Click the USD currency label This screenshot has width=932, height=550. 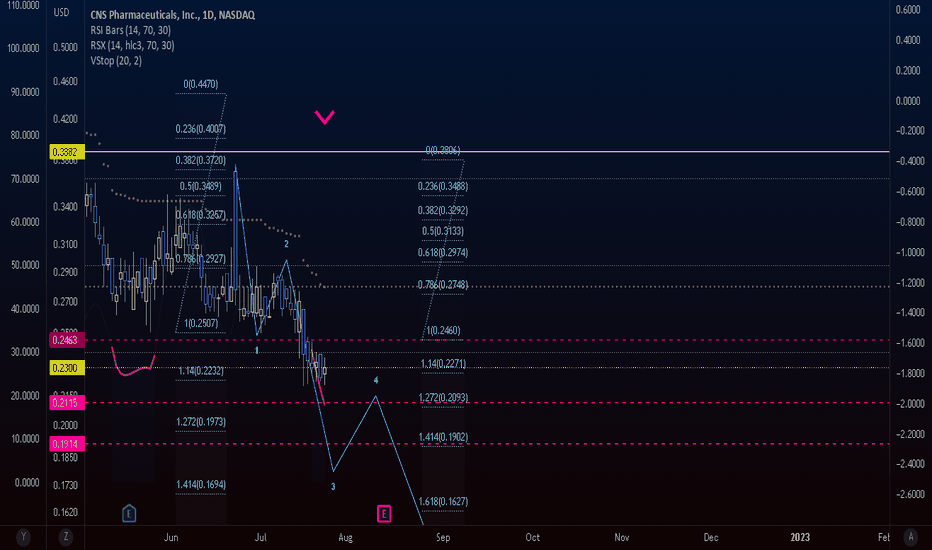[61, 12]
